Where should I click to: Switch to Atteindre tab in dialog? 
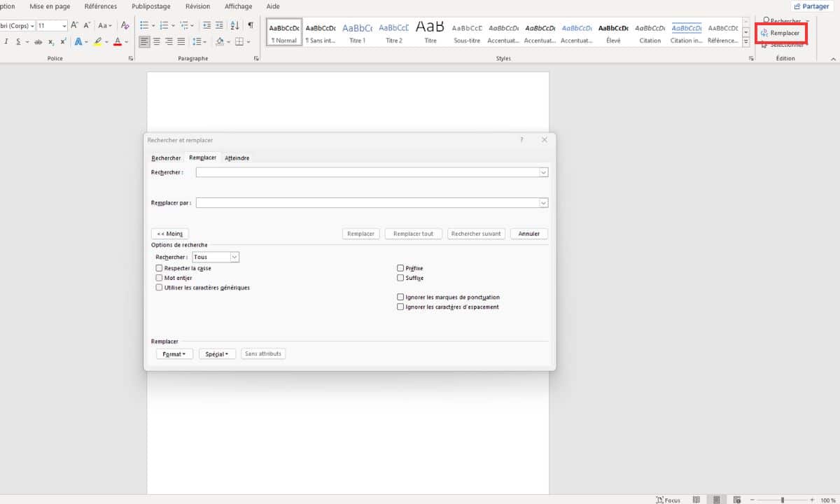[237, 158]
